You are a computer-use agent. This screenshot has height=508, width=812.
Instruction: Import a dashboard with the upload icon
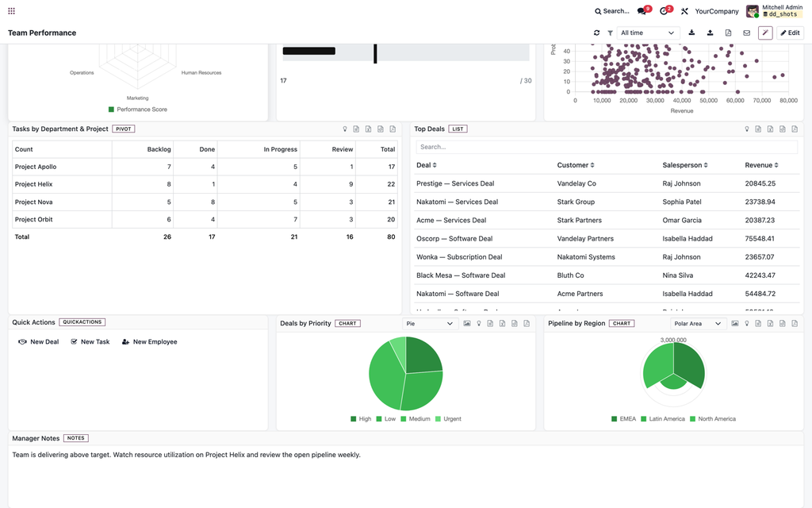[710, 33]
